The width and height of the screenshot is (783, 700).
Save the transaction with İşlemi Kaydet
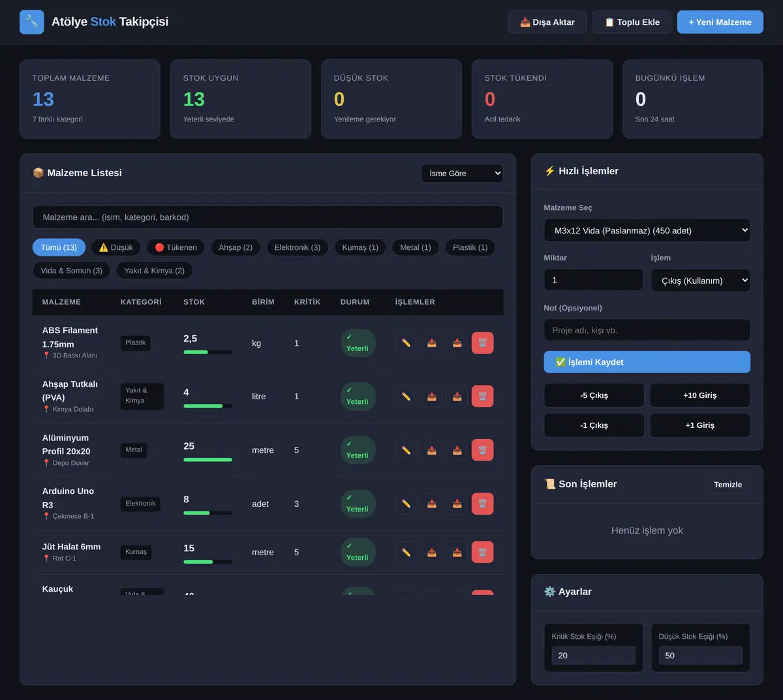click(x=647, y=362)
